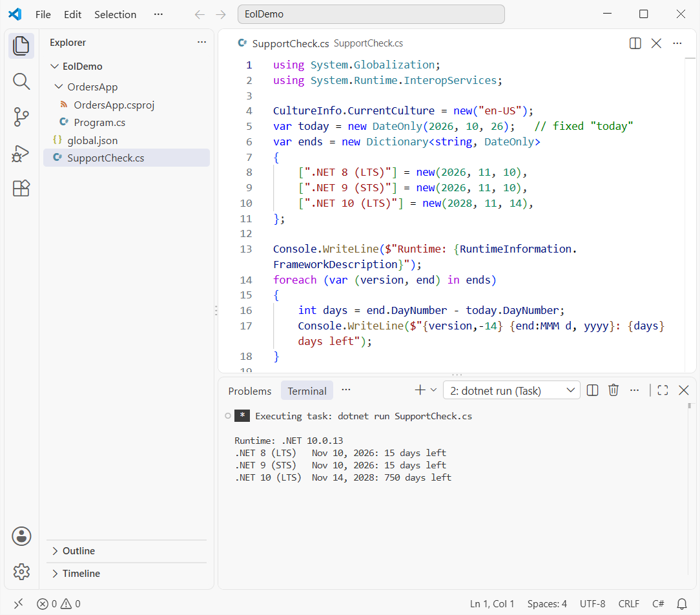Image resolution: width=700 pixels, height=615 pixels.
Task: Expand the Timeline section
Action: point(127,574)
